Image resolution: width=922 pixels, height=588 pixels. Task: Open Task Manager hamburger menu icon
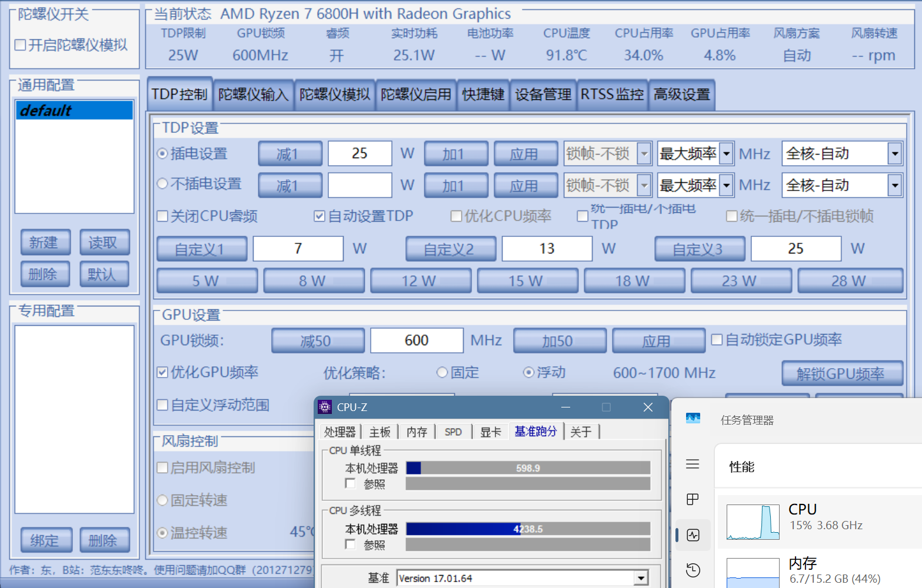693,464
